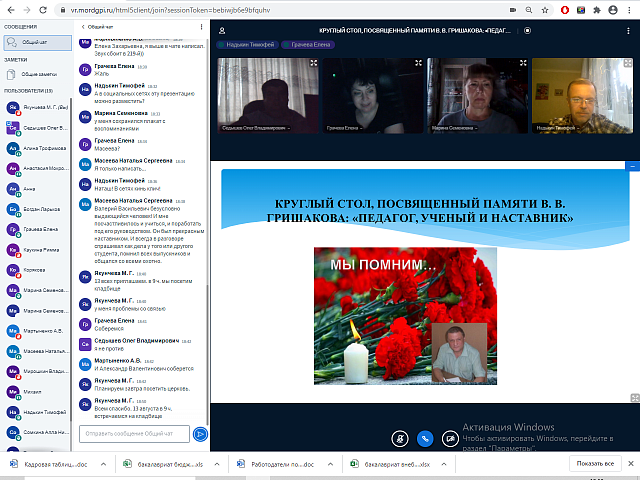Select Общий чат in messages section
The image size is (640, 480).
38,42
